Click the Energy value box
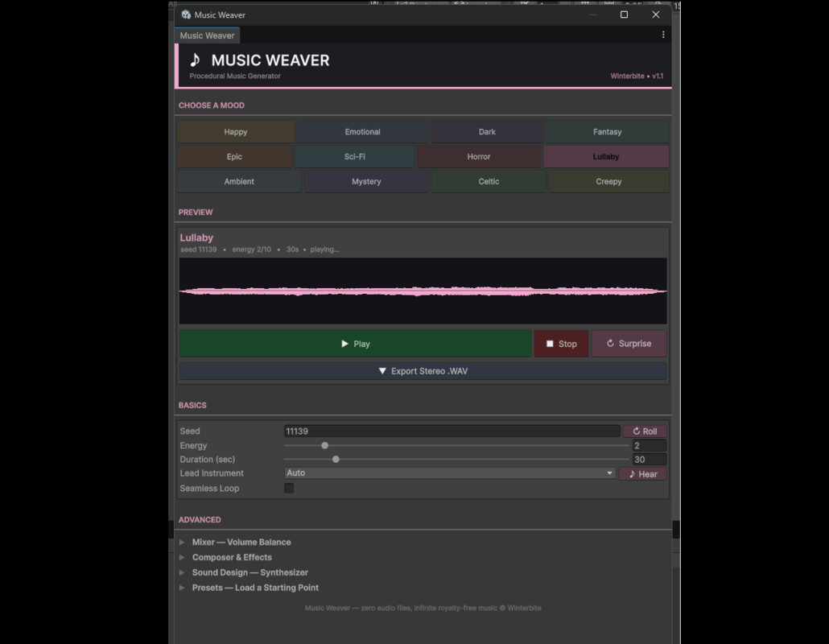 tap(650, 446)
